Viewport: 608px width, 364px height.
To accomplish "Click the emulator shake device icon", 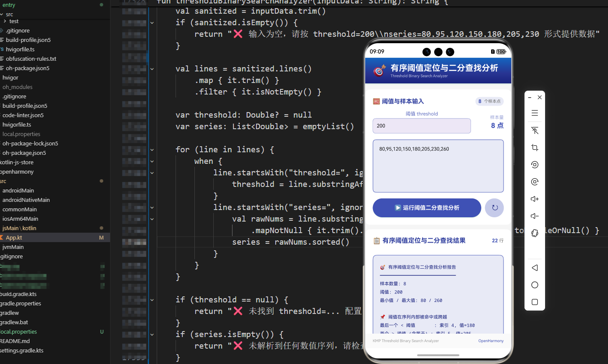I will 535,233.
